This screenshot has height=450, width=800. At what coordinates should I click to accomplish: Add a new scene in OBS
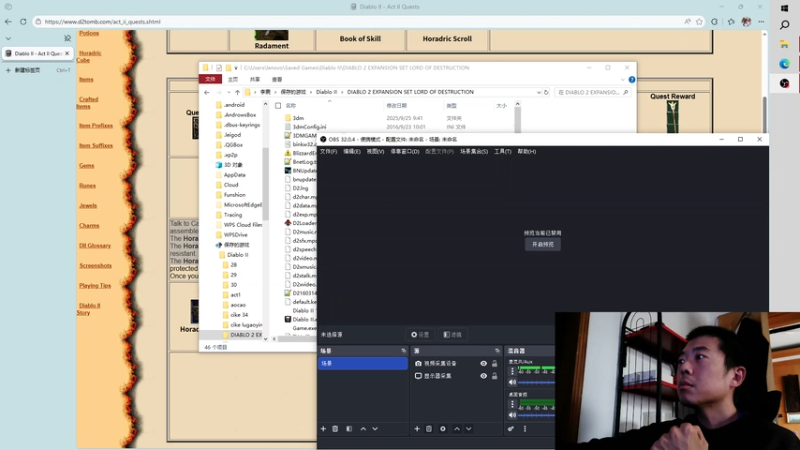coord(323,429)
